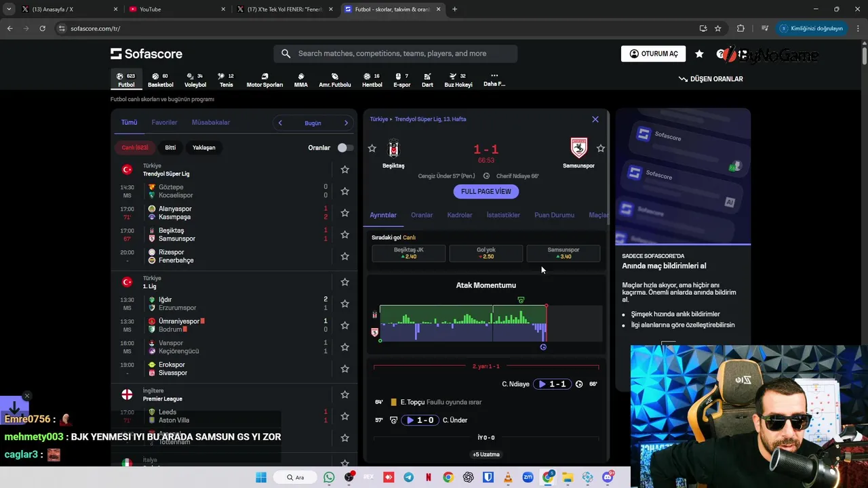Open VLC from the taskbar

point(508,477)
